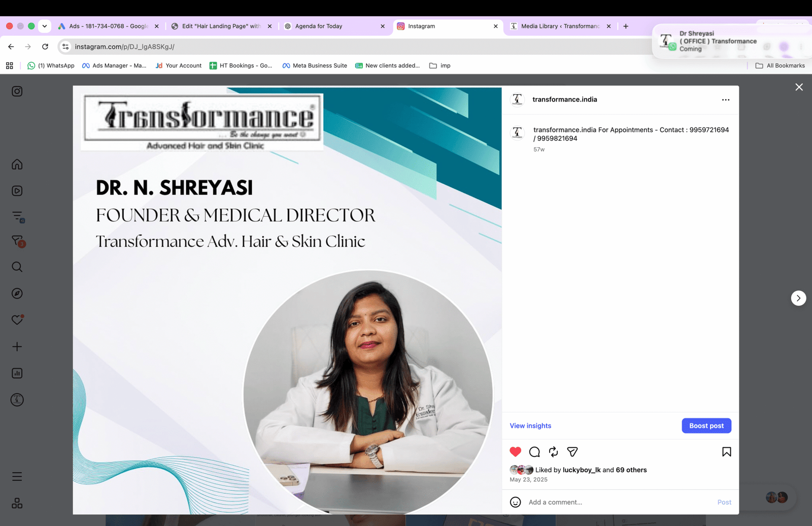Click Post to submit comment
The width and height of the screenshot is (812, 526).
[x=724, y=502]
